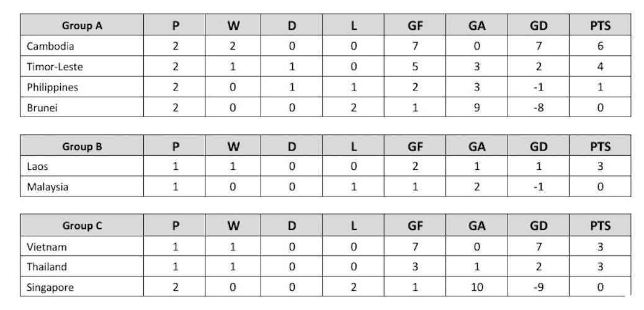This screenshot has height=310, width=644.
Task: Select the Philippines team cell
Action: click(52, 87)
